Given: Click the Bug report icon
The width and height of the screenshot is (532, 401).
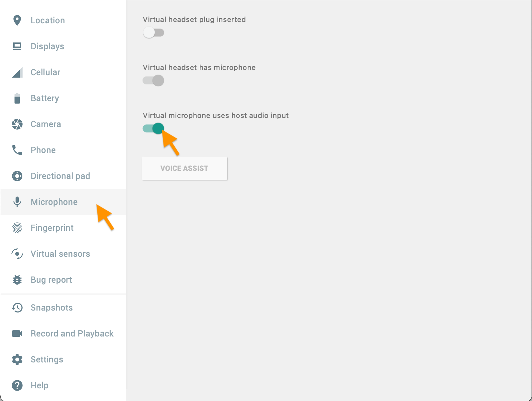Looking at the screenshot, I should [x=17, y=280].
